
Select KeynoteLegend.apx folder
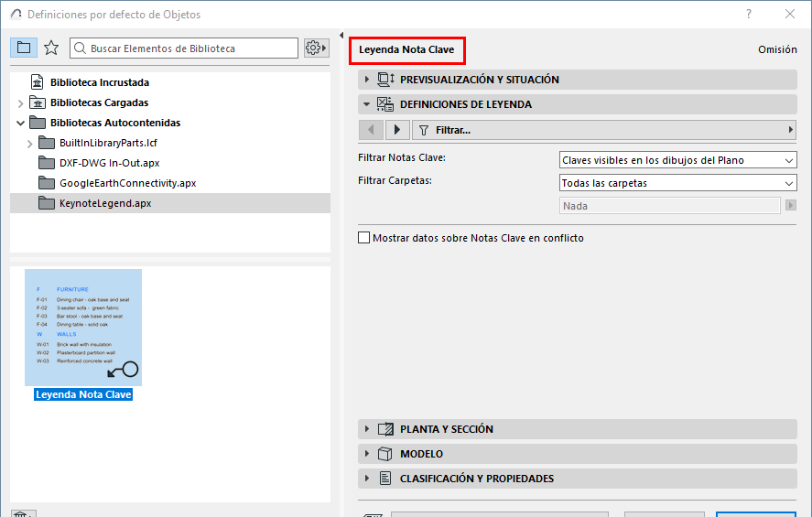[170, 203]
